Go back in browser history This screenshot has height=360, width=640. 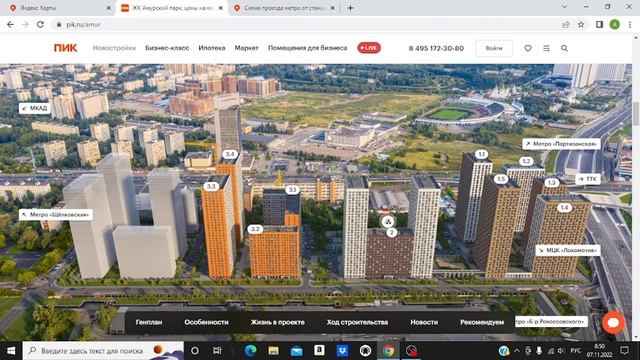[x=10, y=24]
